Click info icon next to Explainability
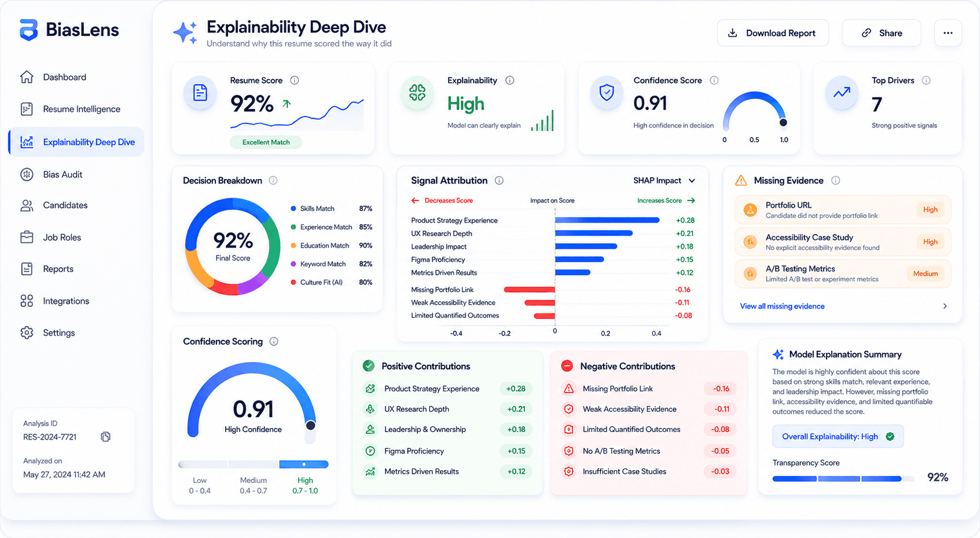This screenshot has width=980, height=538. click(510, 80)
